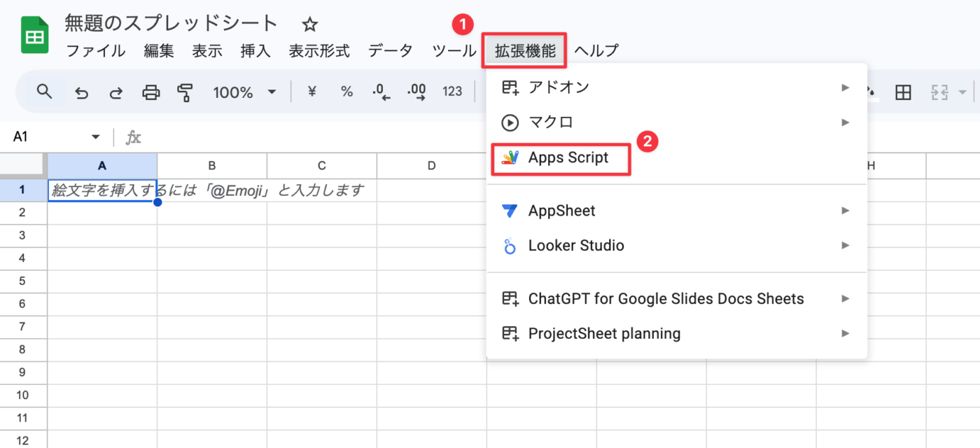Star the untitled spreadsheet
This screenshot has width=980, height=448.
309,25
